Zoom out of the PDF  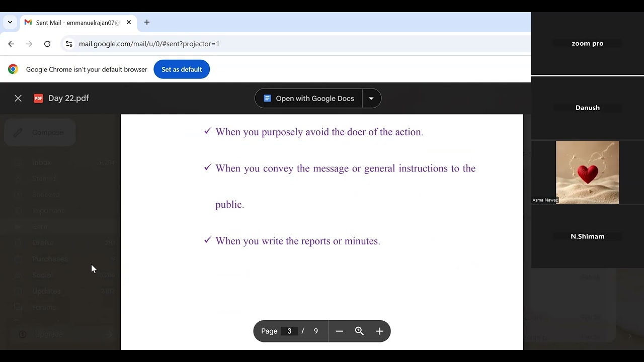[339, 331]
